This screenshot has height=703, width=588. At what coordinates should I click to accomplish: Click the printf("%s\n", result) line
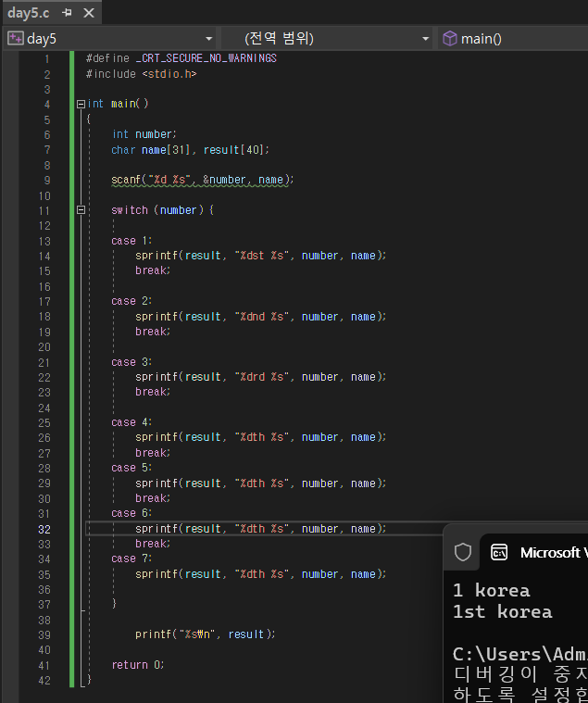pos(206,634)
